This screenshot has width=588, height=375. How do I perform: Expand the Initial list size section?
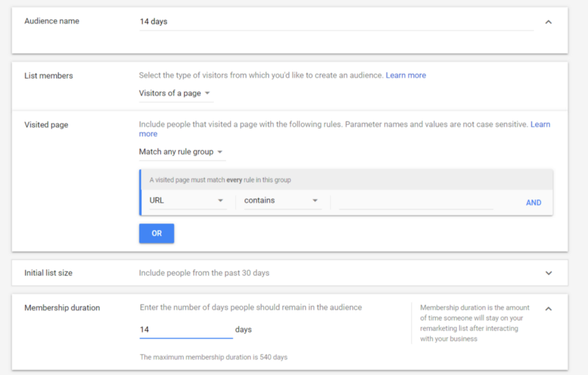[548, 273]
